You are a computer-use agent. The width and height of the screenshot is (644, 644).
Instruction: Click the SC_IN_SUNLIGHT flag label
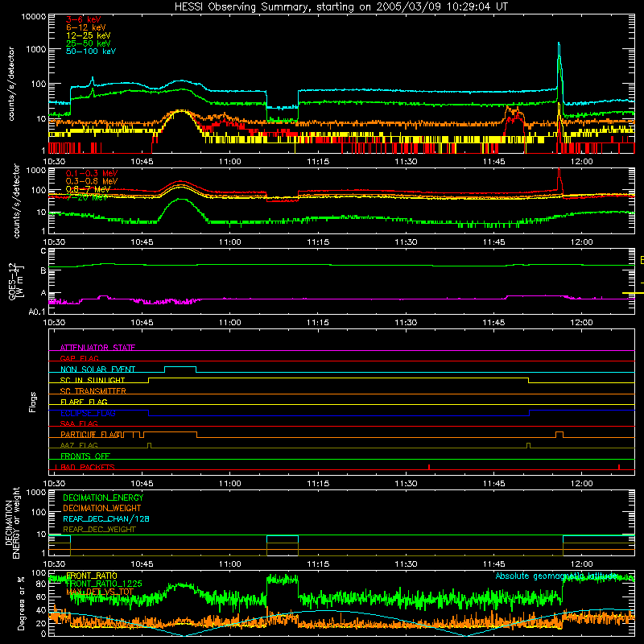tap(93, 380)
